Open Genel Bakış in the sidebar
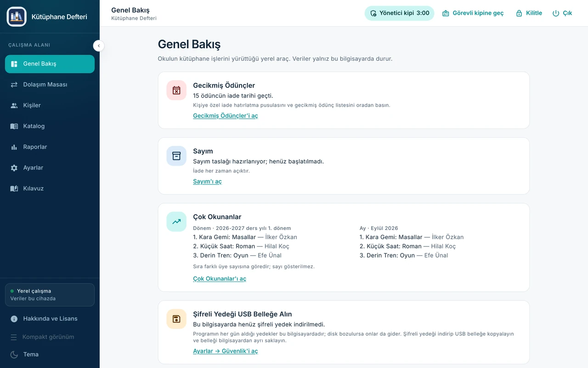The height and width of the screenshot is (368, 588). (x=50, y=64)
